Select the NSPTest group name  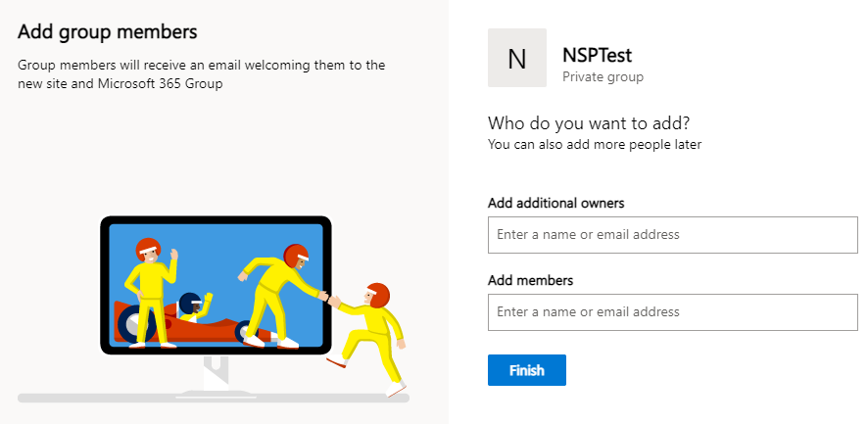(597, 55)
